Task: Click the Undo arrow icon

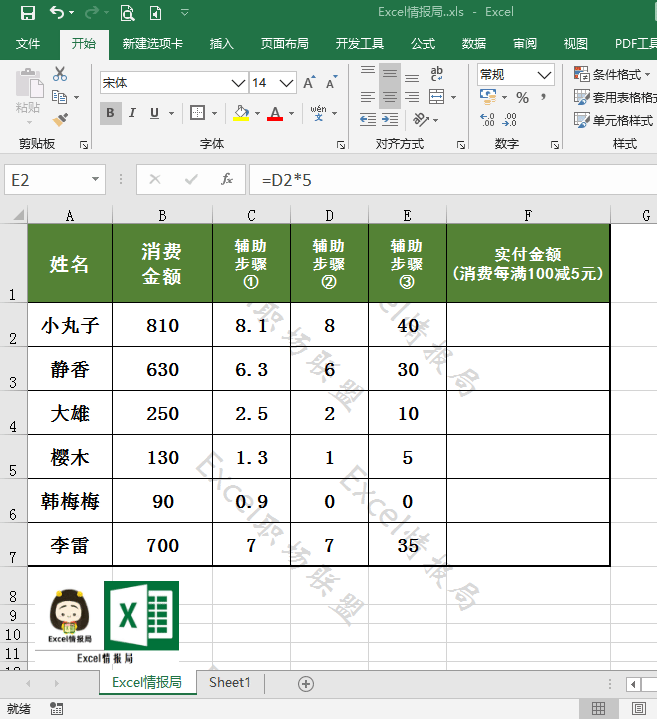Action: (x=57, y=12)
